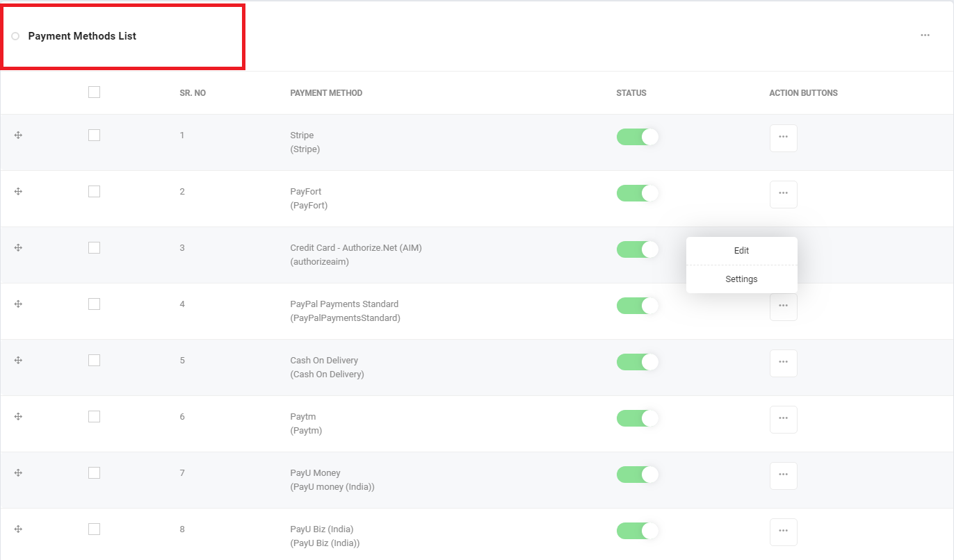The height and width of the screenshot is (560, 954).
Task: Click the PayU Biz (India) name
Action: (322, 529)
